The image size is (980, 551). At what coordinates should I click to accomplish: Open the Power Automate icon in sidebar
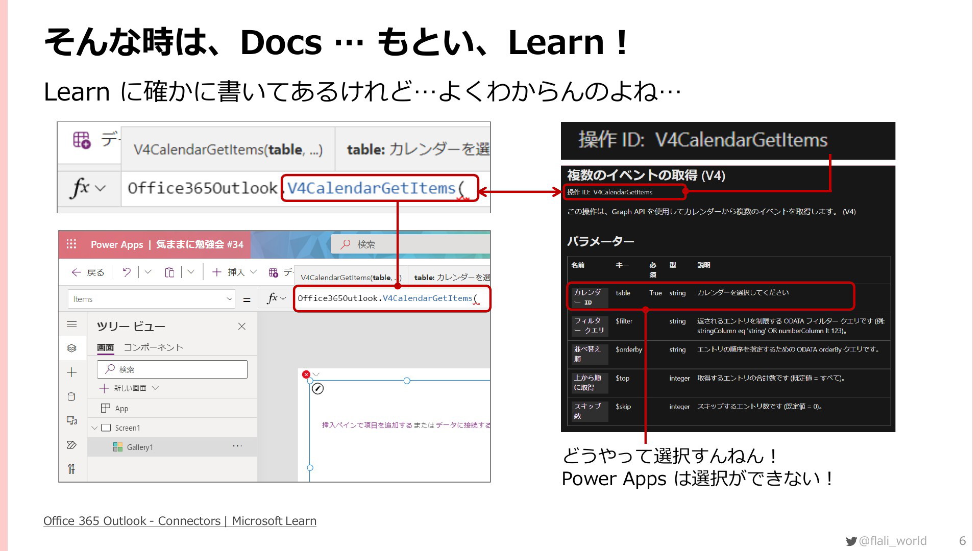click(72, 445)
